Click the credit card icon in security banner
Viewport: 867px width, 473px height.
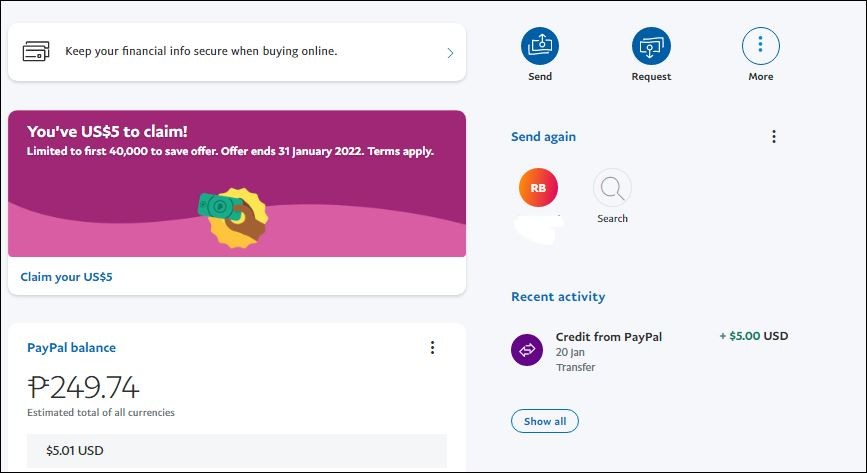[x=36, y=51]
